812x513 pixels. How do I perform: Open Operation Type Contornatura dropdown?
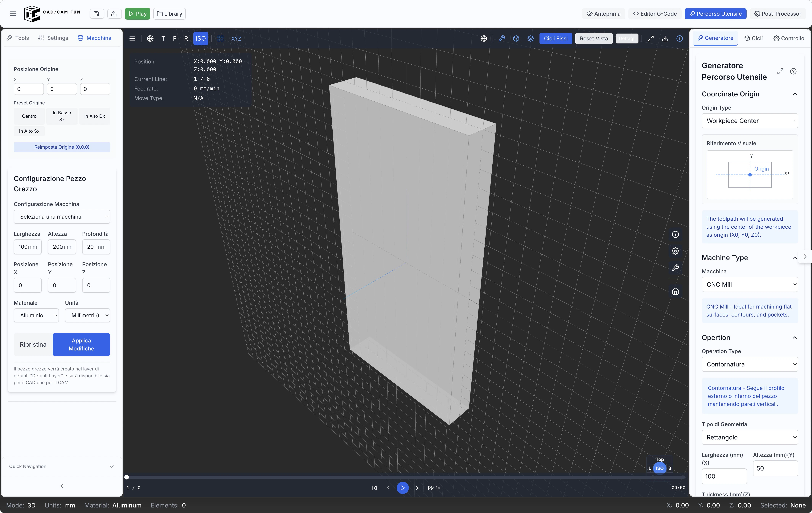[750, 364]
